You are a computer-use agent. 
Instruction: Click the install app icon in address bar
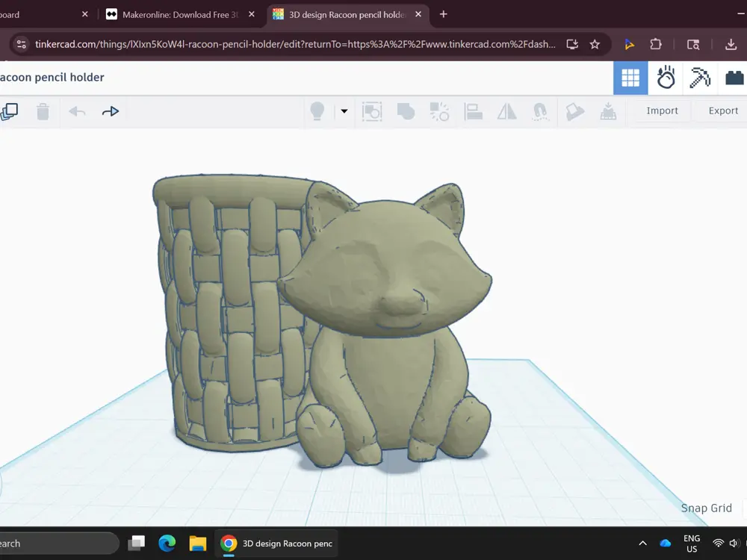coord(572,44)
